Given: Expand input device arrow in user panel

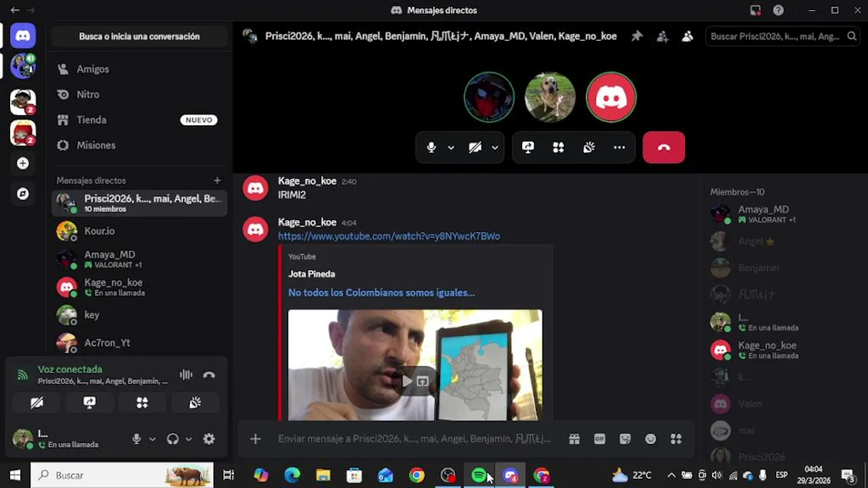Looking at the screenshot, I should [152, 439].
